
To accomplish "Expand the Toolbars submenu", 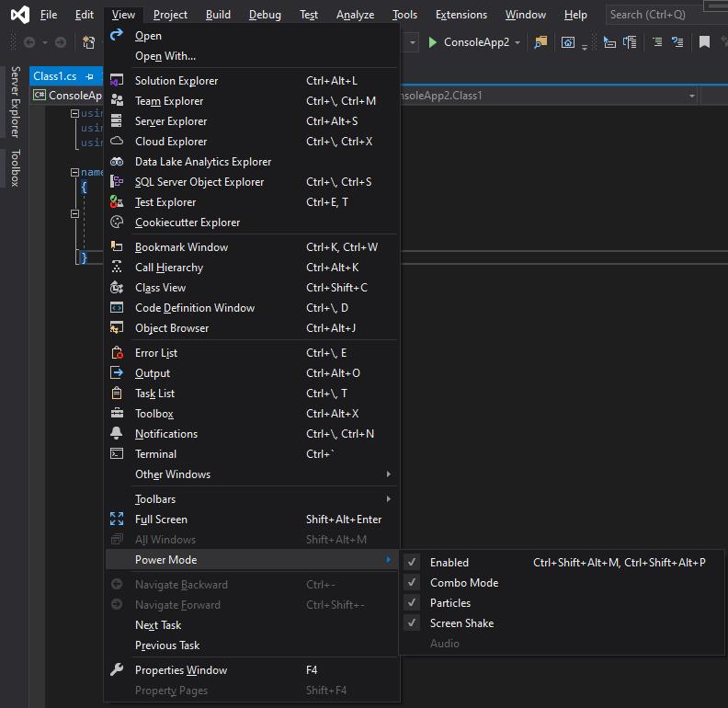I will tap(155, 499).
